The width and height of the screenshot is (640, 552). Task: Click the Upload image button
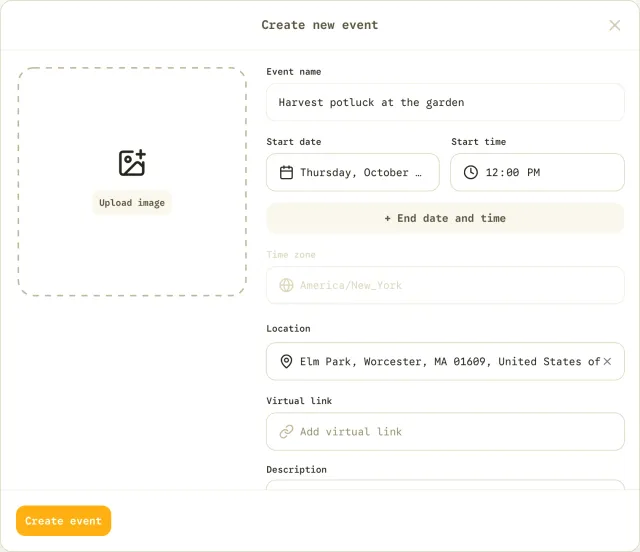point(132,203)
